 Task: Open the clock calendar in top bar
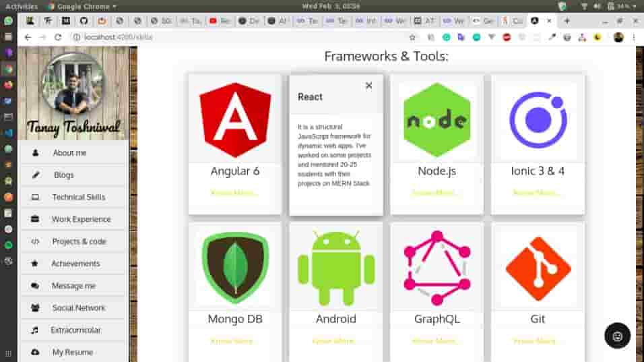pyautogui.click(x=331, y=6)
